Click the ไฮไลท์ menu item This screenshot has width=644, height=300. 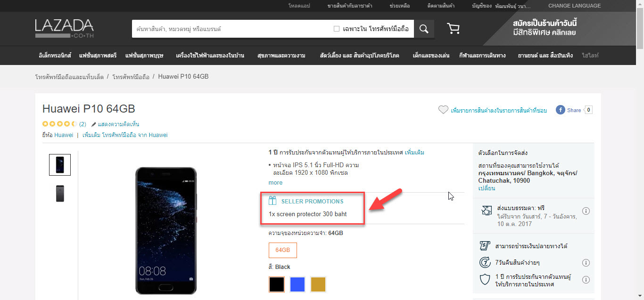pyautogui.click(x=590, y=56)
